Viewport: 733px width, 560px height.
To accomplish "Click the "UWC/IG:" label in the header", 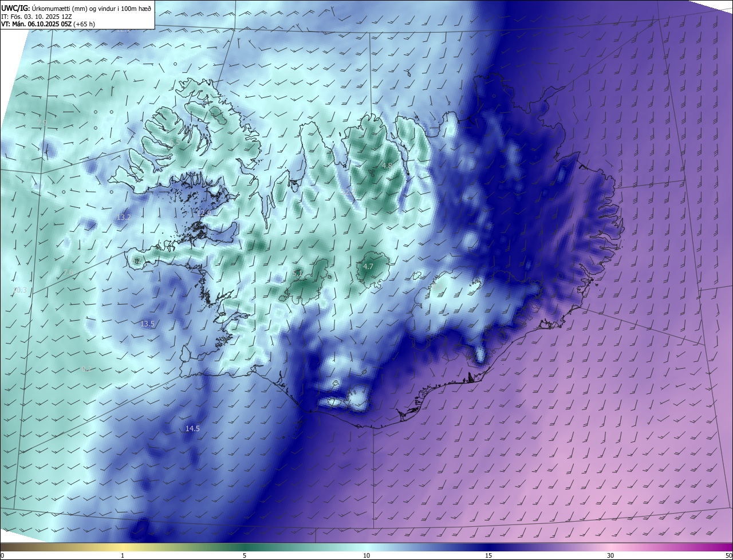I will pyautogui.click(x=15, y=7).
